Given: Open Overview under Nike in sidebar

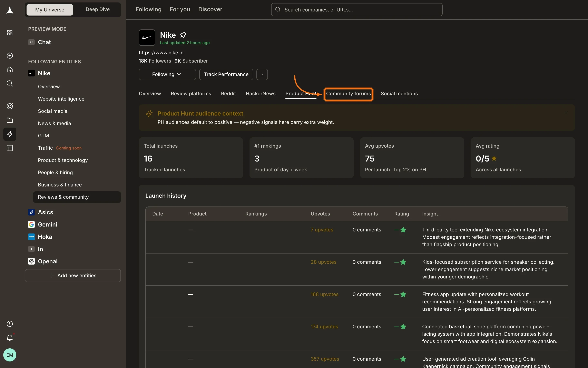Looking at the screenshot, I should pos(49,87).
